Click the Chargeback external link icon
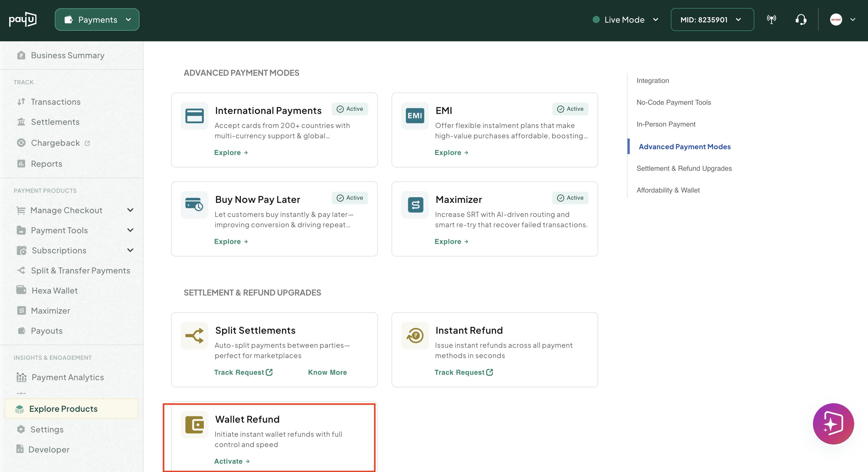This screenshot has width=868, height=472. (x=87, y=143)
